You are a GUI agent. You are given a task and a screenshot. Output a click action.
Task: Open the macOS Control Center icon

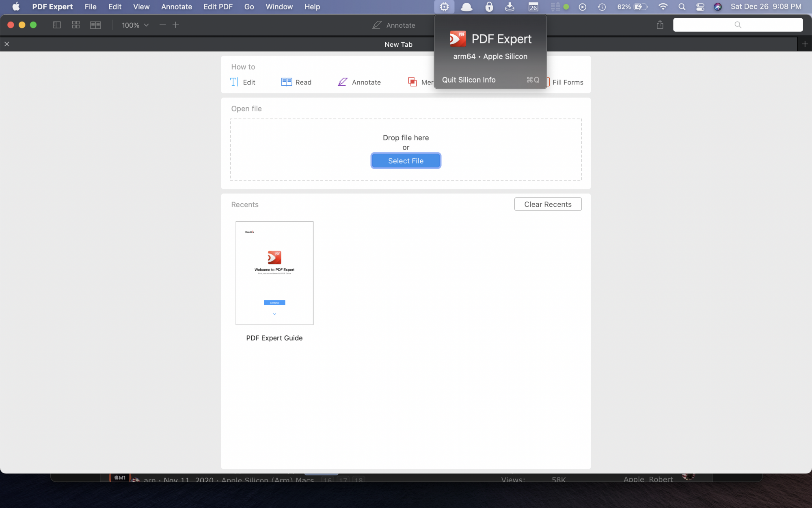(700, 7)
